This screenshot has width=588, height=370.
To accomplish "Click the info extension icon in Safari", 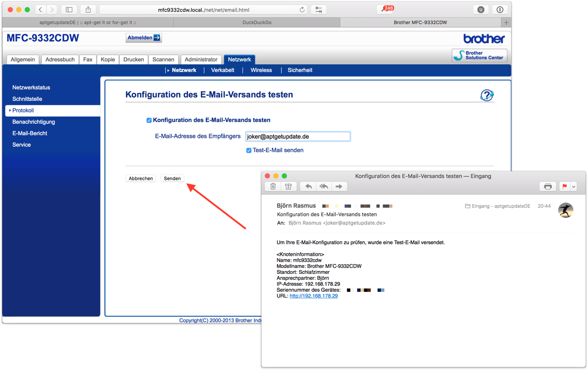I will 500,9.
